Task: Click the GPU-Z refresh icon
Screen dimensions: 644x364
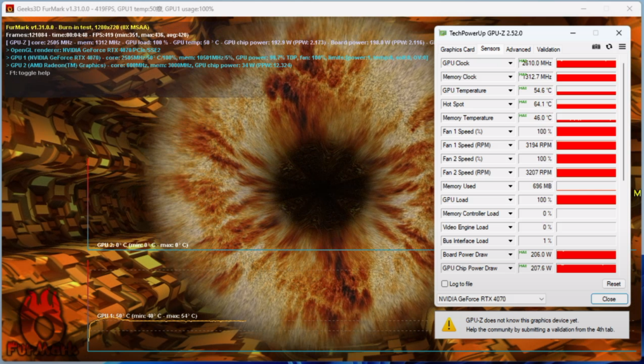Action: pyautogui.click(x=609, y=47)
